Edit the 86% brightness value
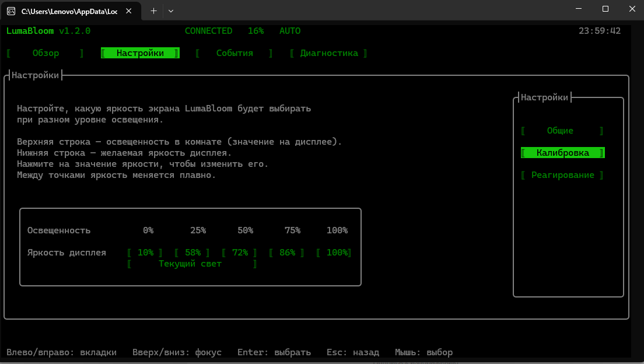The width and height of the screenshot is (644, 364). (x=287, y=253)
